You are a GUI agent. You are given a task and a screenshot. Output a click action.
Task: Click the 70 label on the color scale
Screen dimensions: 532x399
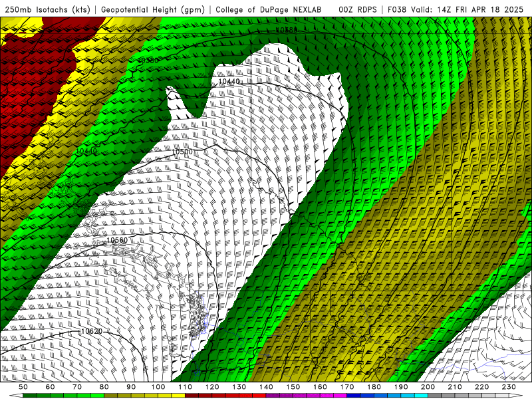(77, 387)
